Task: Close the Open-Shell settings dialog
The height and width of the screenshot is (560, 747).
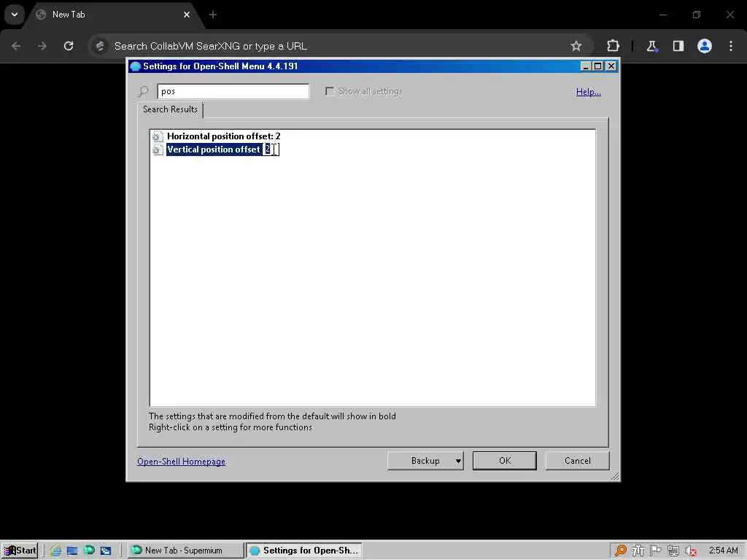Action: point(611,66)
